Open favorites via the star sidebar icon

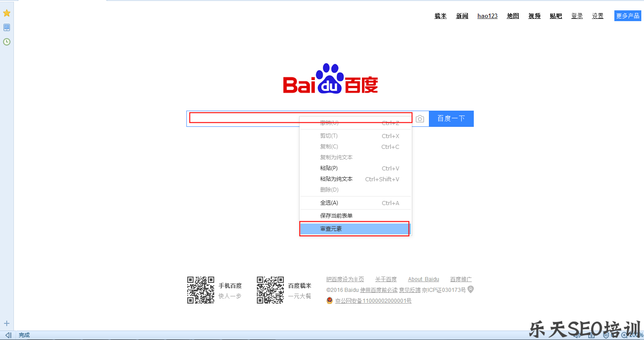pyautogui.click(x=6, y=13)
